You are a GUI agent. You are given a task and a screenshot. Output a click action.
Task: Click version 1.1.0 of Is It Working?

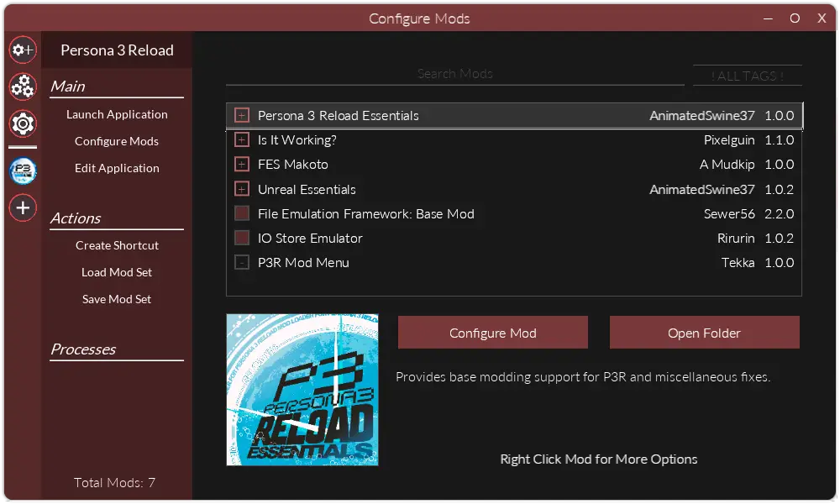pyautogui.click(x=779, y=139)
